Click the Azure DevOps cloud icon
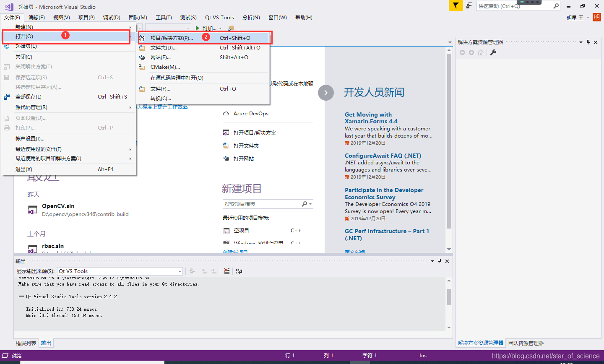Viewport: 604px width, 364px height. (x=226, y=114)
